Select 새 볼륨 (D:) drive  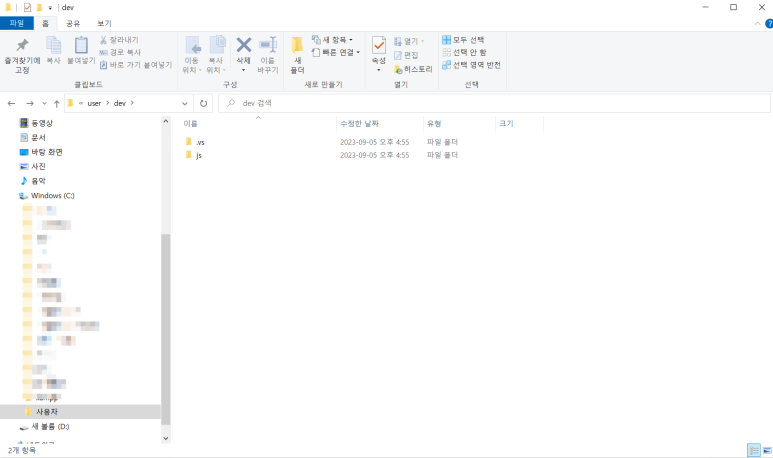tap(44, 426)
